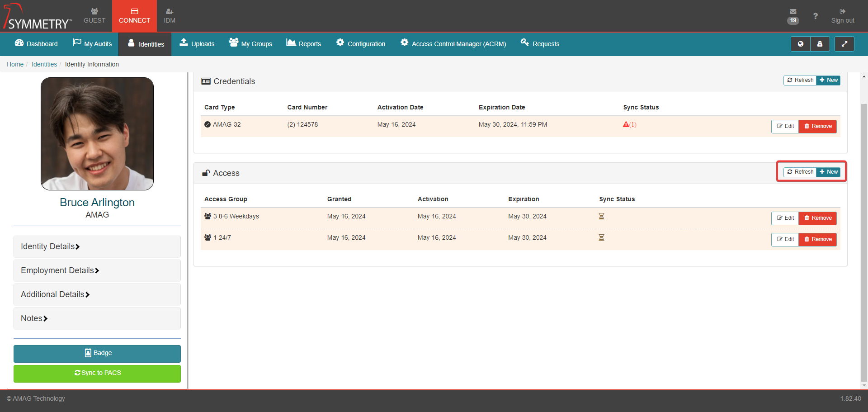The height and width of the screenshot is (412, 868).
Task: Switch to the GUEST module
Action: pyautogui.click(x=94, y=16)
